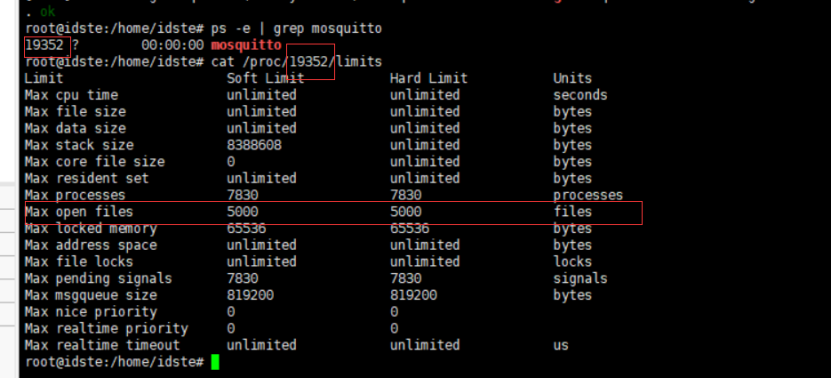This screenshot has width=831, height=378.
Task: Select the 'Max nice priority' row label
Action: coord(91,312)
